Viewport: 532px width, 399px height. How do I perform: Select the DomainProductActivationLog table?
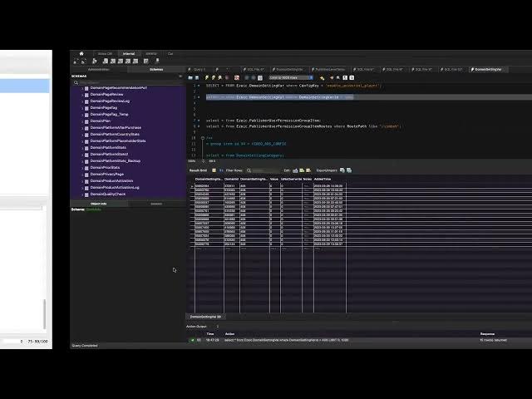(115, 188)
